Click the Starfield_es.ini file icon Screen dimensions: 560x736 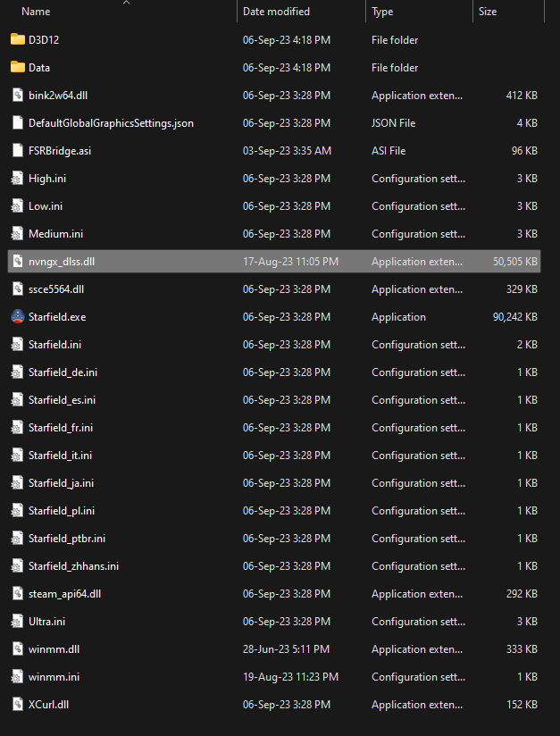[17, 400]
